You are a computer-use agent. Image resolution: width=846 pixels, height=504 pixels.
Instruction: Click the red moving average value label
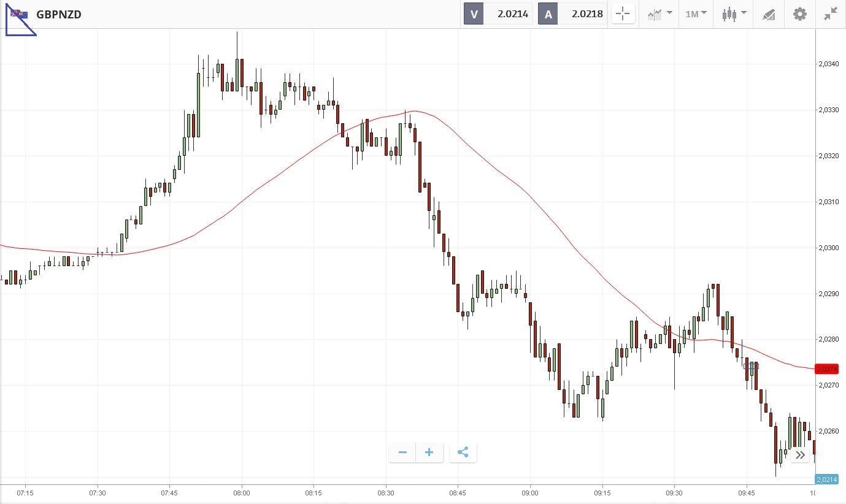click(829, 368)
